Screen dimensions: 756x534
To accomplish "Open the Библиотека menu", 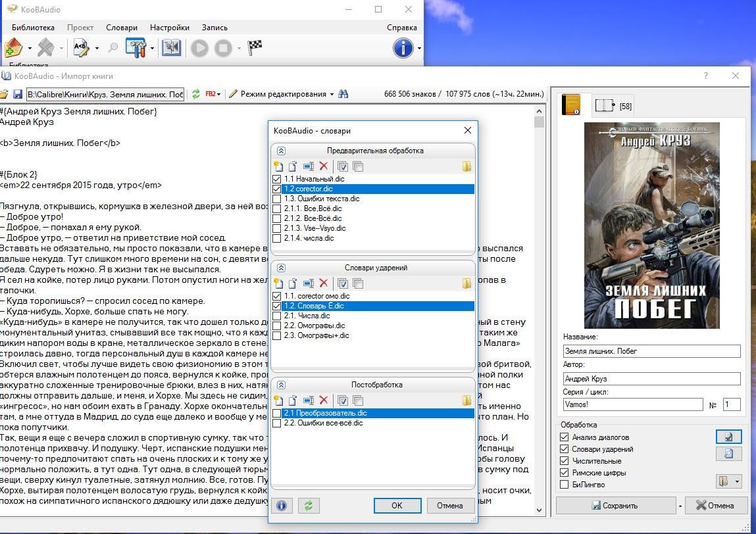I will (33, 28).
